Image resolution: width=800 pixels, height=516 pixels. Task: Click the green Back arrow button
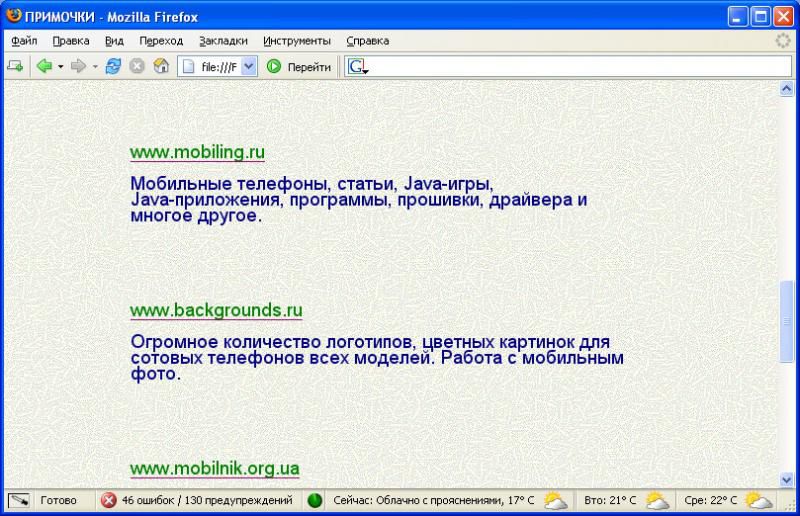[43, 67]
